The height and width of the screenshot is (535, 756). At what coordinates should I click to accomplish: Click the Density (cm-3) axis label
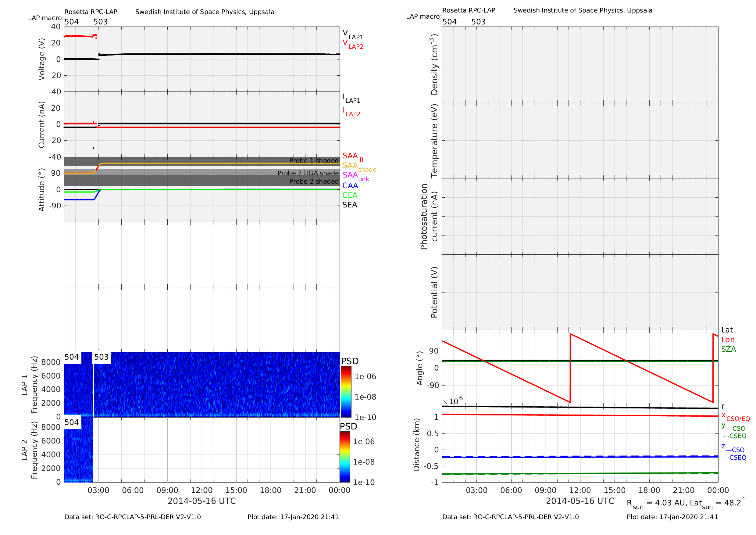coord(434,65)
